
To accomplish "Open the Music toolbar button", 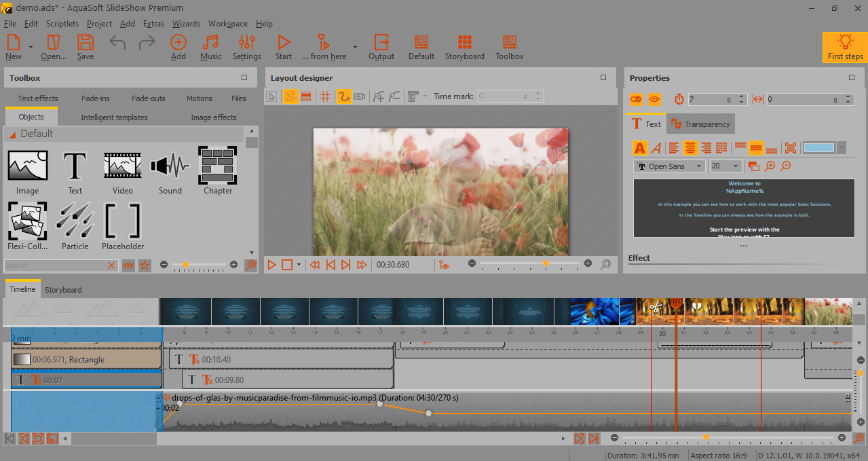I will pyautogui.click(x=211, y=47).
